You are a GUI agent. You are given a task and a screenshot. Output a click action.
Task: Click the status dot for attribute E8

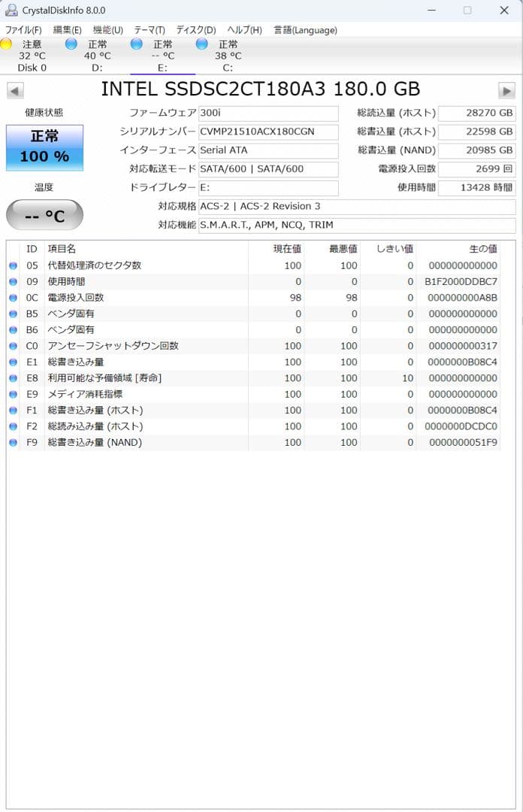pyautogui.click(x=13, y=378)
